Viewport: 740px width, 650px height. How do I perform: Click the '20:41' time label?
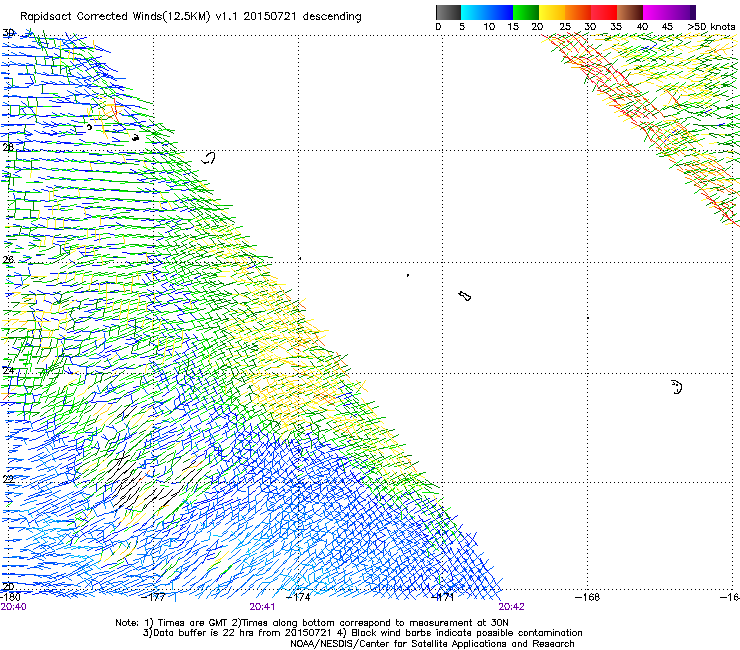pyautogui.click(x=262, y=607)
